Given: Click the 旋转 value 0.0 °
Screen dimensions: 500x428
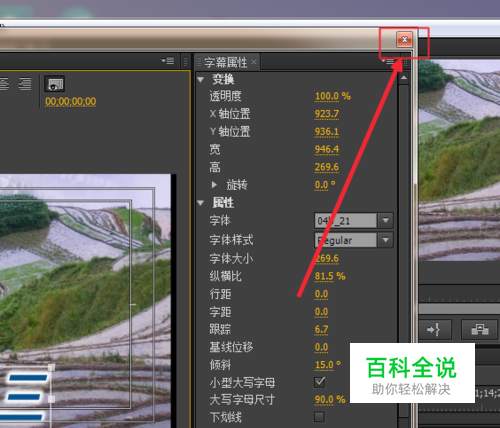Looking at the screenshot, I should tap(325, 185).
